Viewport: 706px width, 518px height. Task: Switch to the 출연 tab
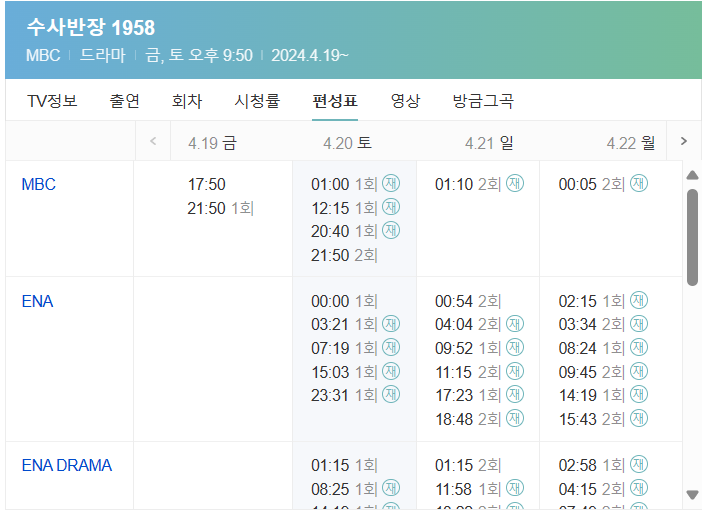pos(125,101)
